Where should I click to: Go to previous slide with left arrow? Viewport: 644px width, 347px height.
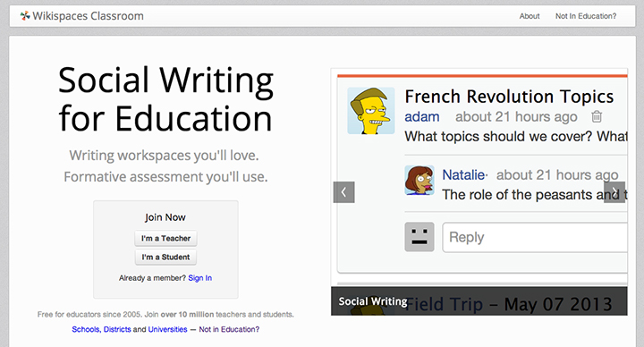[x=343, y=192]
